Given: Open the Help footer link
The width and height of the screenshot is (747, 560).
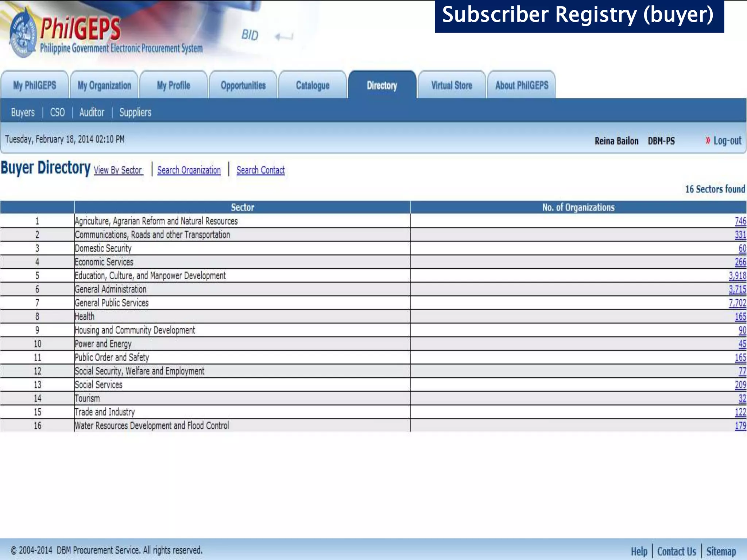Looking at the screenshot, I should [x=639, y=551].
